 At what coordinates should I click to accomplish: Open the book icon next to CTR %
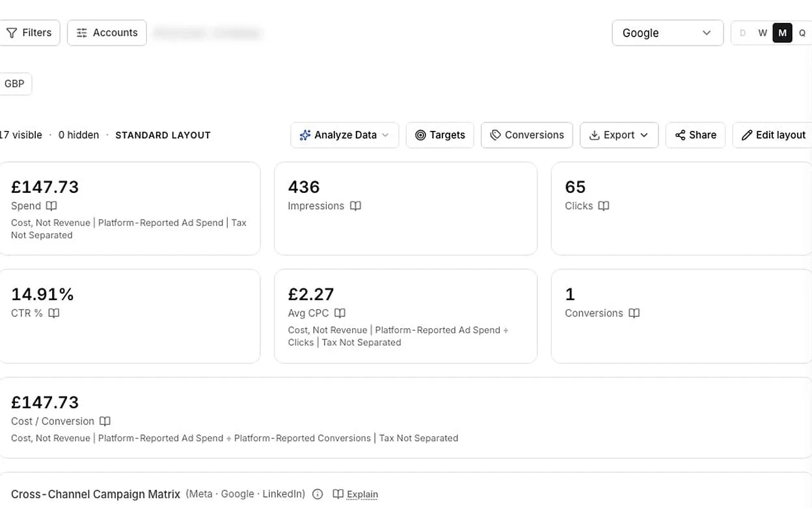click(54, 313)
